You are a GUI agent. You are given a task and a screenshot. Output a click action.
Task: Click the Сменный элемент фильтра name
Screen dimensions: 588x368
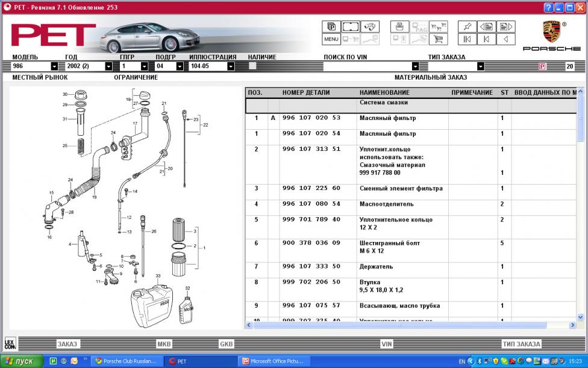pyautogui.click(x=401, y=188)
